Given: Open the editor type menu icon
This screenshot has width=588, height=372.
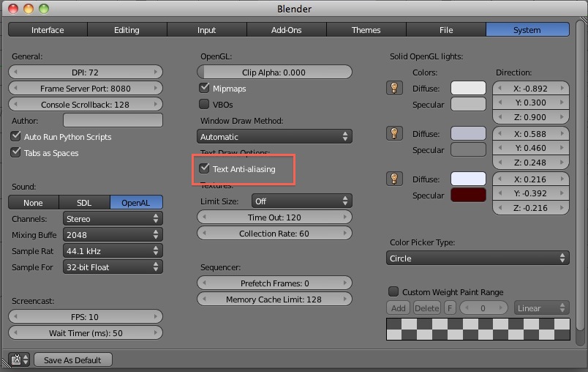Looking at the screenshot, I should (19, 360).
